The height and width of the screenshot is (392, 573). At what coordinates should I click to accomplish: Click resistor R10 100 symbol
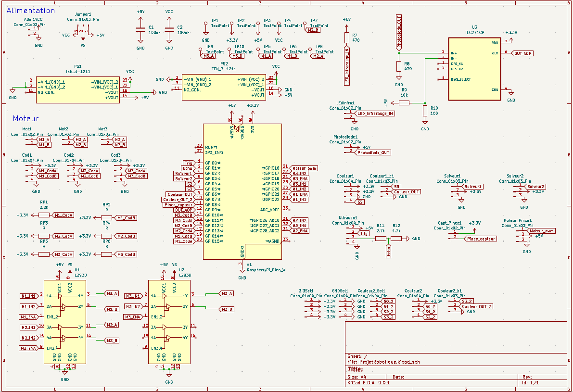point(425,111)
